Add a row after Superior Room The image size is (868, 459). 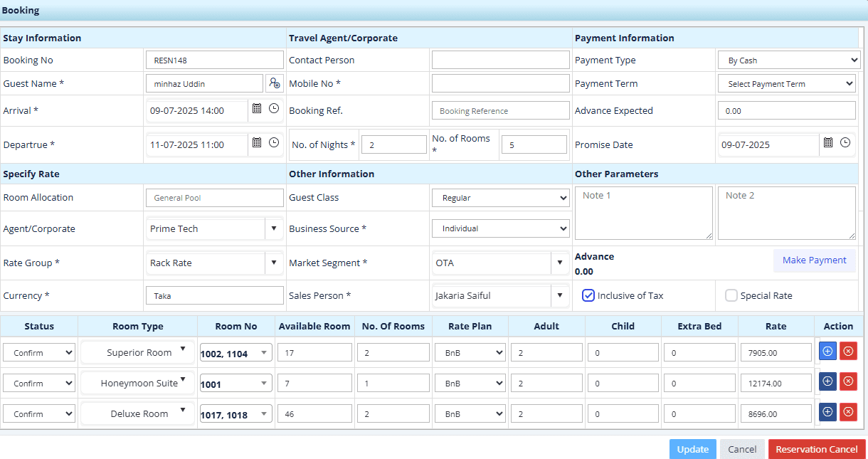[827, 351]
